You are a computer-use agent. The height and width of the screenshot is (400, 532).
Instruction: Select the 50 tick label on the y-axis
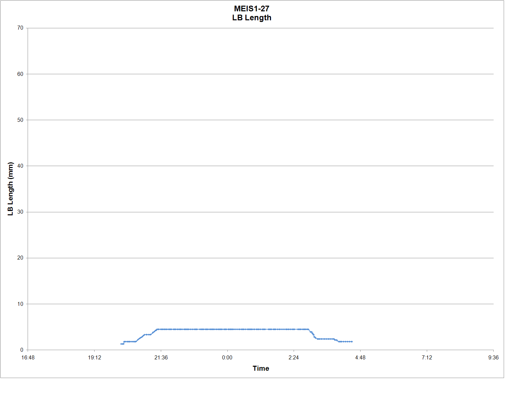pos(20,120)
